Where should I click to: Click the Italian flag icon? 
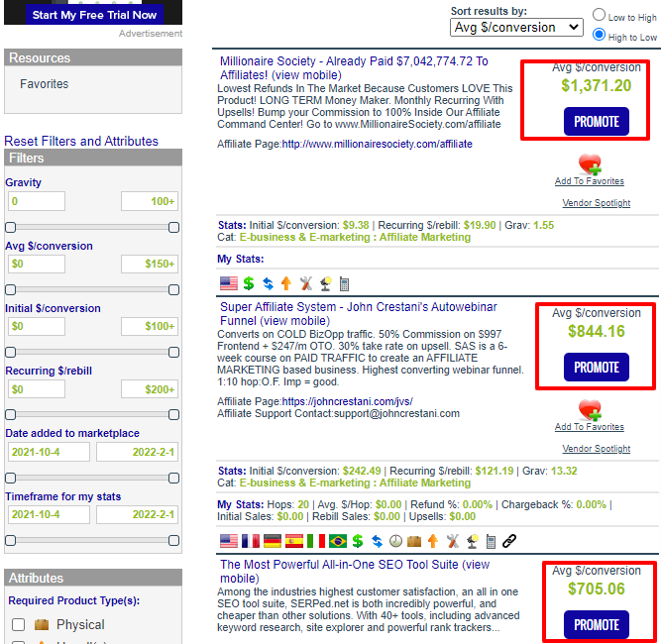coord(316,541)
